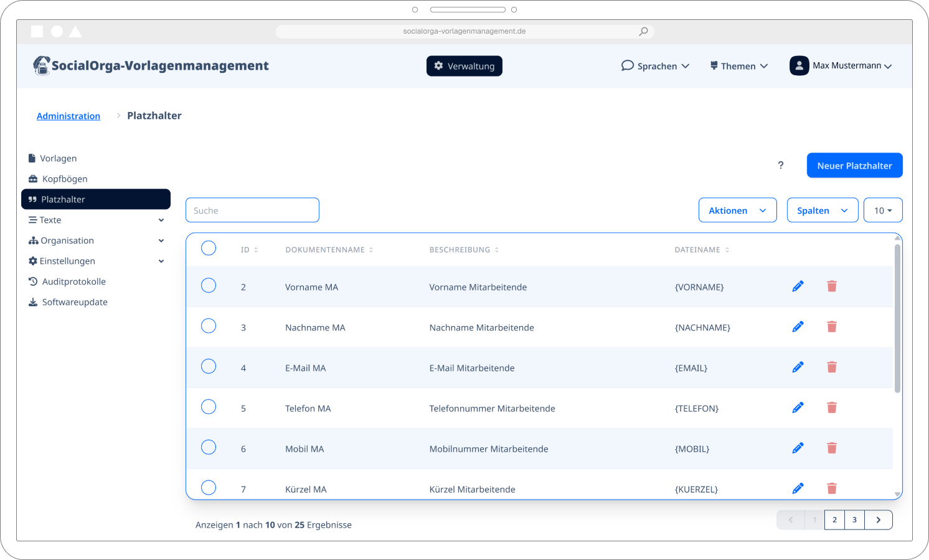Select the Telefon MA row

tap(209, 406)
